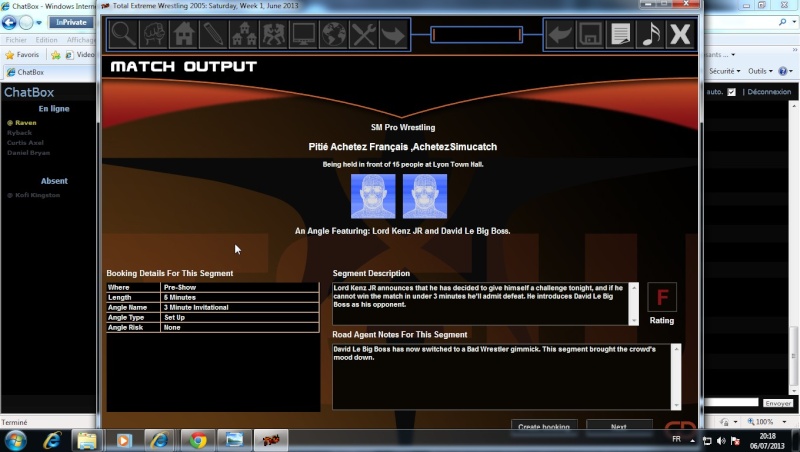Open Windows Media Player on taskbar
The image size is (800, 452).
click(123, 440)
